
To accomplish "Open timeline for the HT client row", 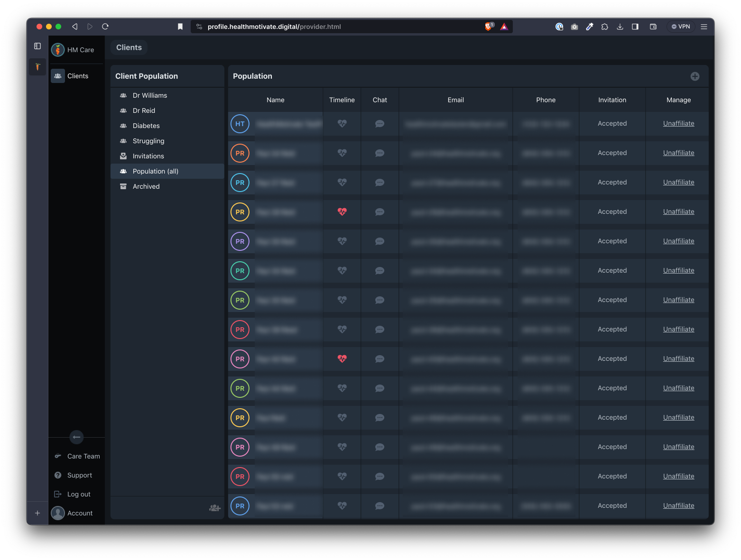I will [342, 124].
